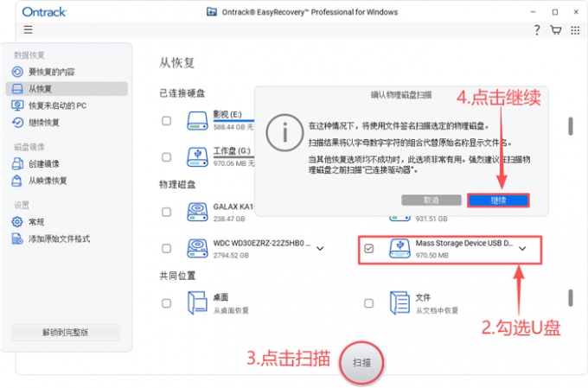Viewport: 588px width, 388px height.
Task: Minimize the EasyRecovery window
Action: [x=534, y=12]
